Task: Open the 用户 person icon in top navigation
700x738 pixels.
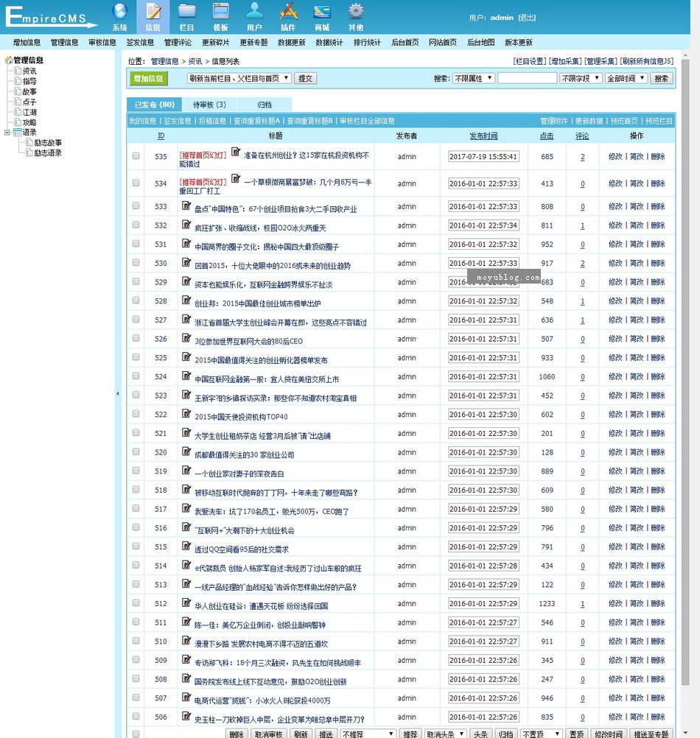Action: click(254, 11)
